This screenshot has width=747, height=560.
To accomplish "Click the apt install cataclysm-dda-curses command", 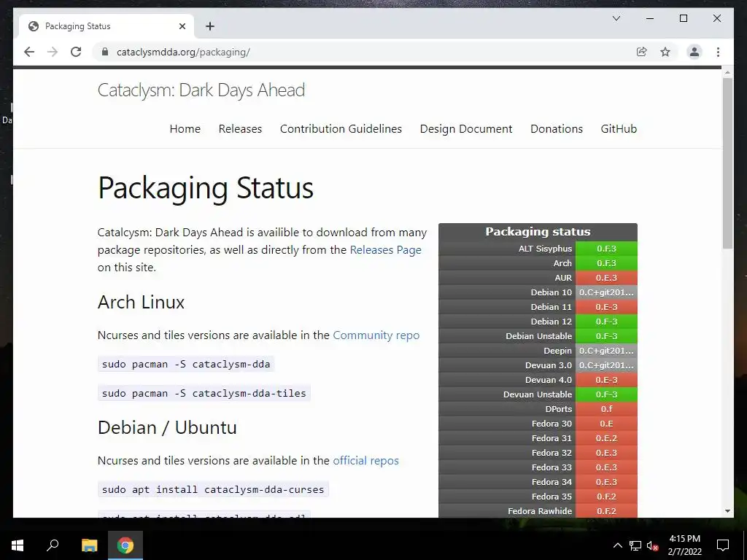I will (x=213, y=489).
